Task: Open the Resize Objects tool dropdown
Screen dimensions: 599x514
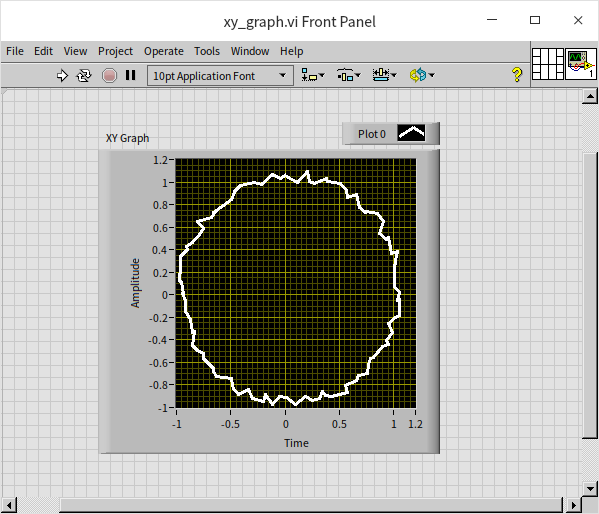Action: (x=384, y=75)
